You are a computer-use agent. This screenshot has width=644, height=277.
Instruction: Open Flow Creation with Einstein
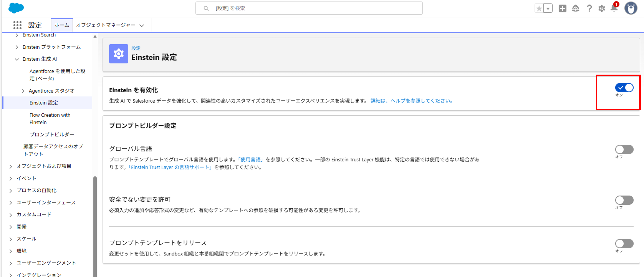(50, 119)
